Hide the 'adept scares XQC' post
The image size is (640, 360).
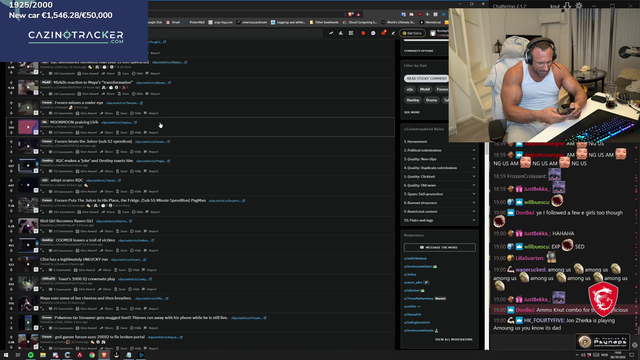(x=136, y=191)
